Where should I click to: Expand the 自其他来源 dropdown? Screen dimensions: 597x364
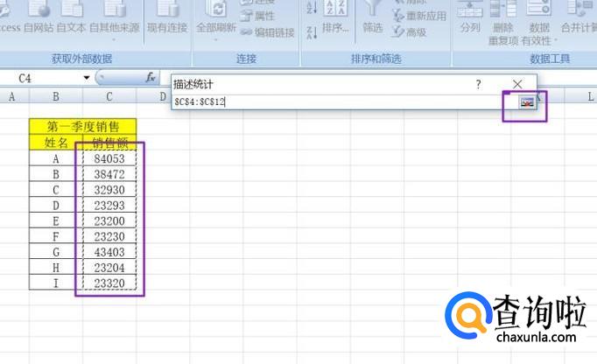pyautogui.click(x=114, y=38)
